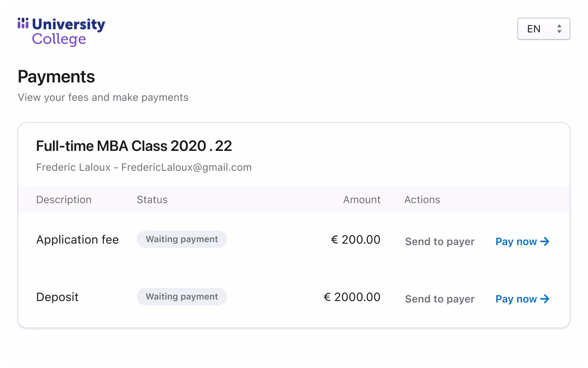Click the Application fee Waiting payment badge
588x368 pixels.
click(x=182, y=239)
